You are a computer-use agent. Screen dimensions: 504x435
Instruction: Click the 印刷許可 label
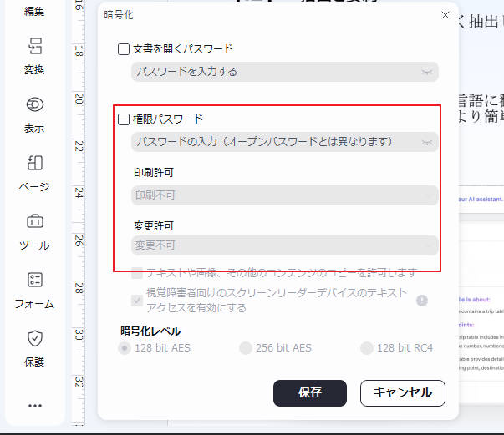click(x=154, y=173)
